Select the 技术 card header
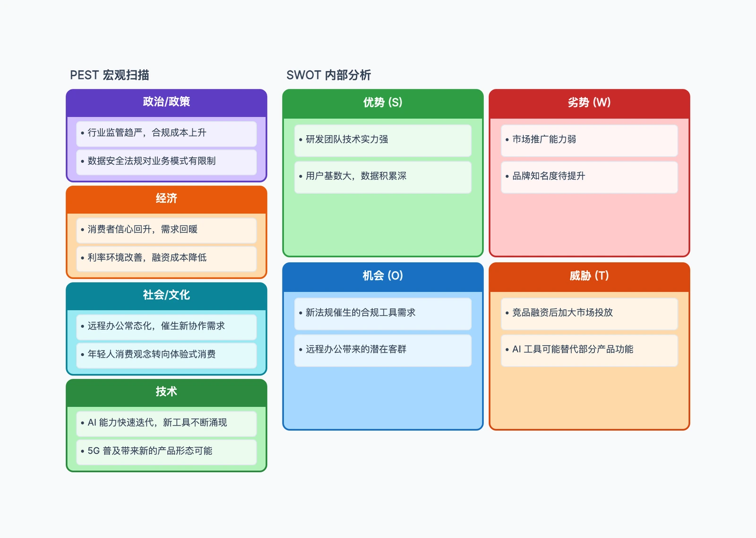756x538 pixels. coord(166,392)
